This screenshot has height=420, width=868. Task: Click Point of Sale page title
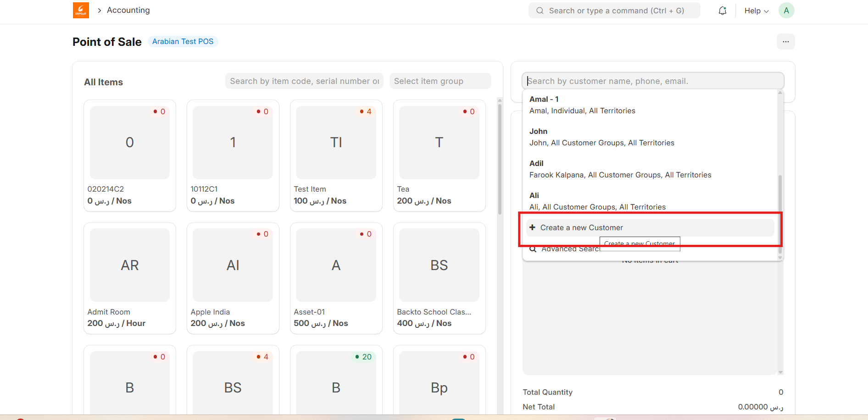[x=107, y=42]
